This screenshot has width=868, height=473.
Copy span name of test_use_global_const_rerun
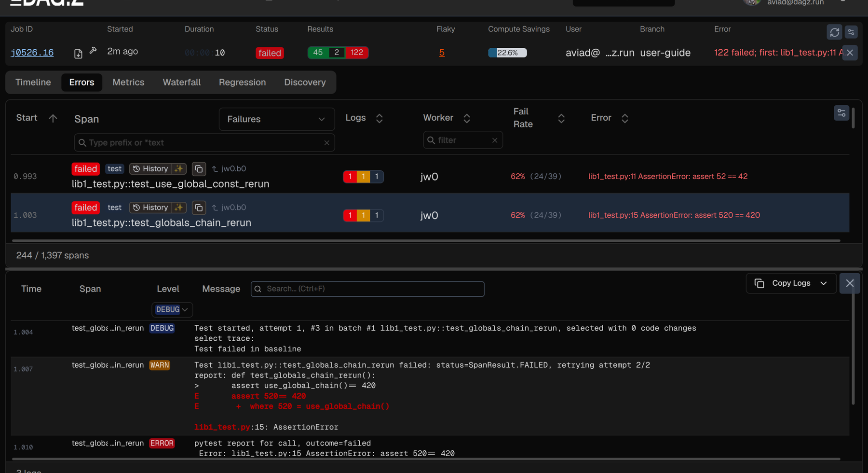click(x=199, y=169)
